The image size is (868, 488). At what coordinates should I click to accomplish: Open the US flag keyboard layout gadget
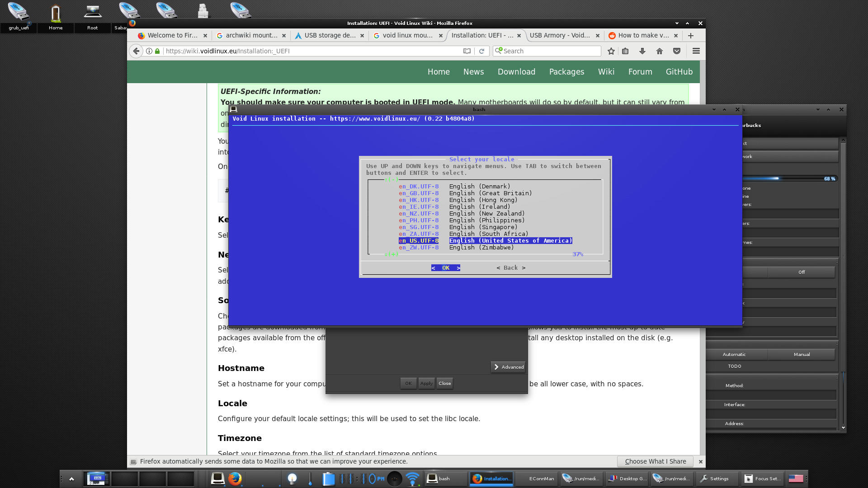click(x=796, y=479)
